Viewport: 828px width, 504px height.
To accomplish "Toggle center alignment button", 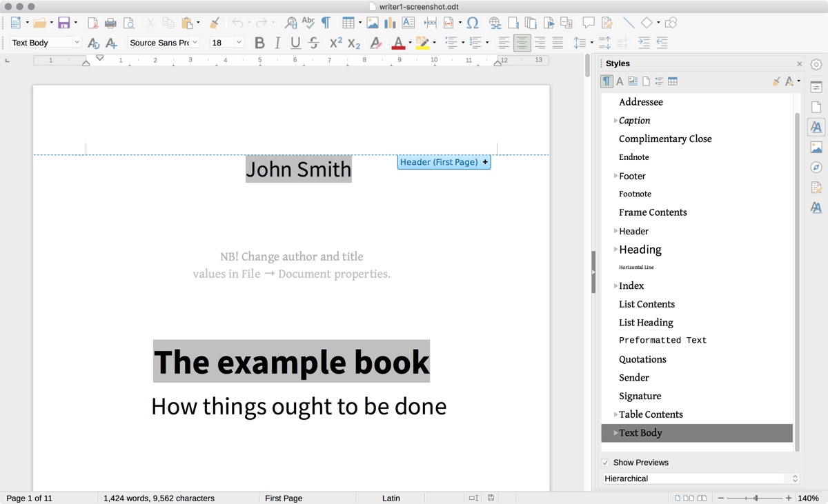I will tap(522, 43).
